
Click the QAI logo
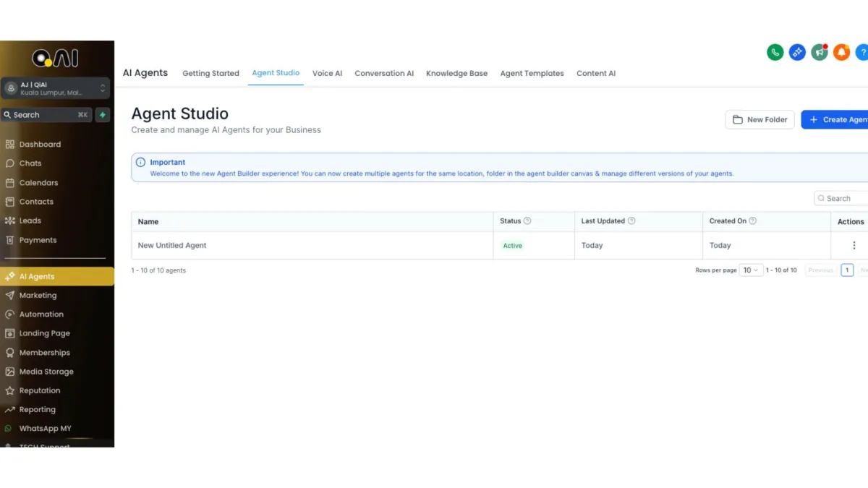(x=55, y=59)
